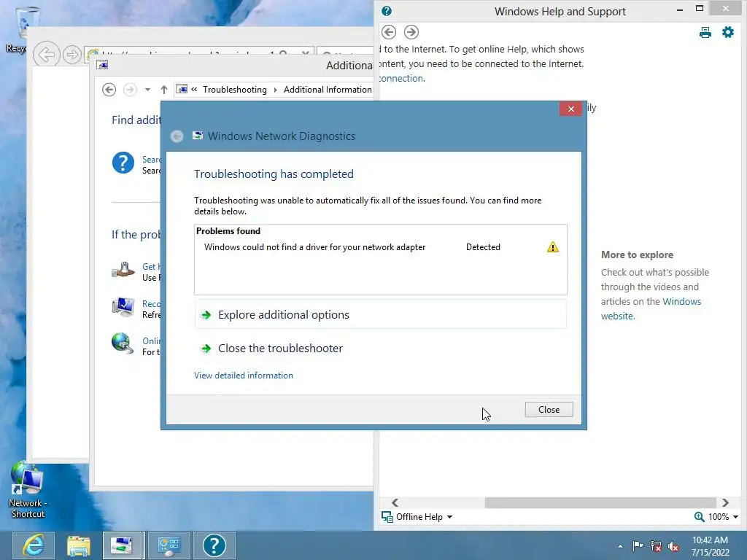Click Windows Network Diagnostics title icon
The image size is (747, 560).
(x=198, y=136)
